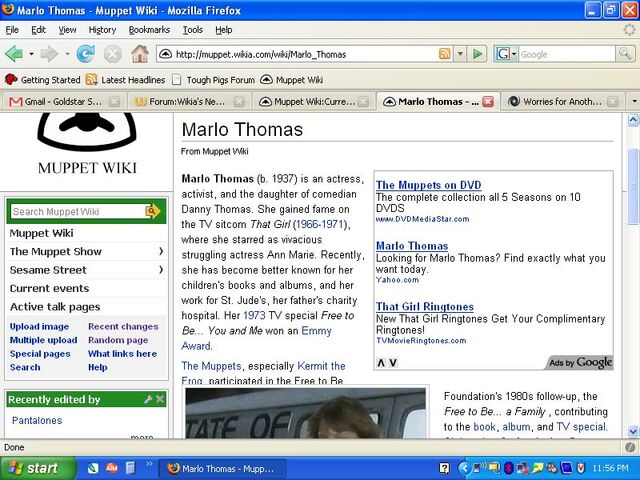Image resolution: width=640 pixels, height=480 pixels.
Task: Click the wrench icon in Recently edited by
Action: [x=148, y=399]
